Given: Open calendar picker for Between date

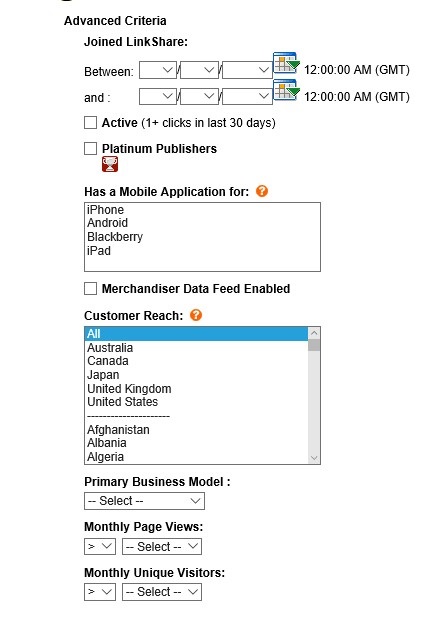Looking at the screenshot, I should [x=286, y=63].
